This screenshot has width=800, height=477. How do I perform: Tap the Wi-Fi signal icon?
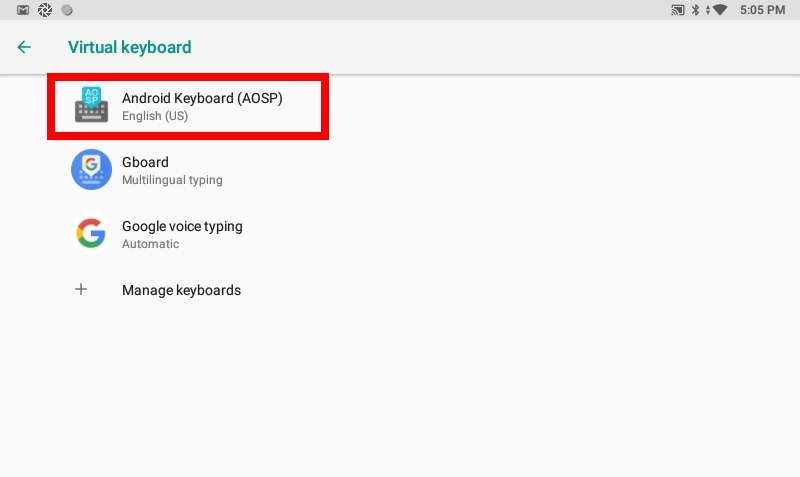[719, 10]
